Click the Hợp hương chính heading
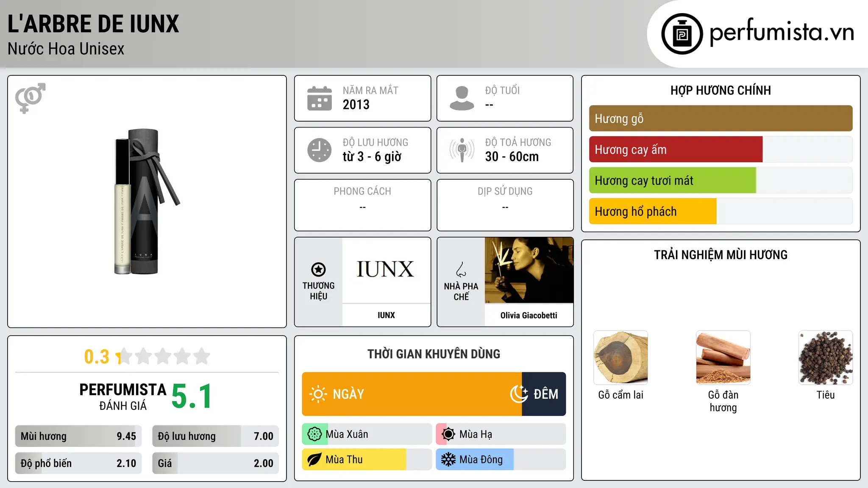This screenshot has height=488, width=868. (721, 90)
